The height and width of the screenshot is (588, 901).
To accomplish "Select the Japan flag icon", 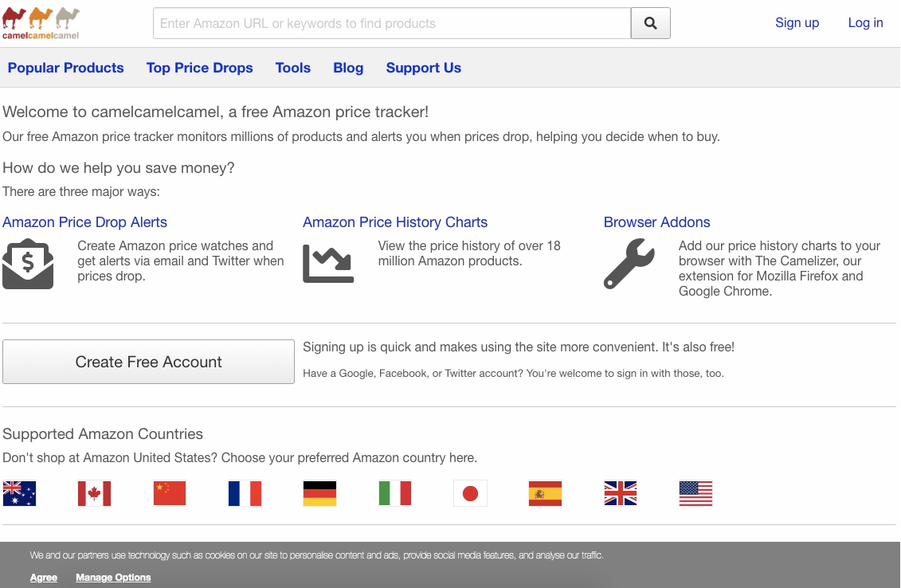I will 470,493.
